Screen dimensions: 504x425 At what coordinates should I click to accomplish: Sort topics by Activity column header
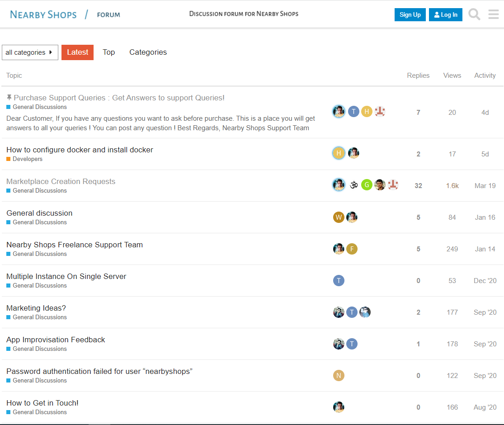485,76
